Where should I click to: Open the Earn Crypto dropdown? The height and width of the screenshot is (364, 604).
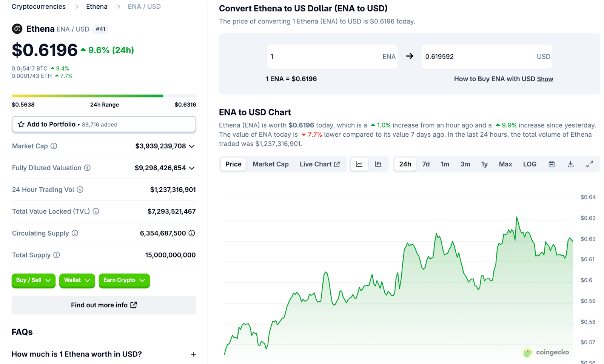[x=124, y=280]
